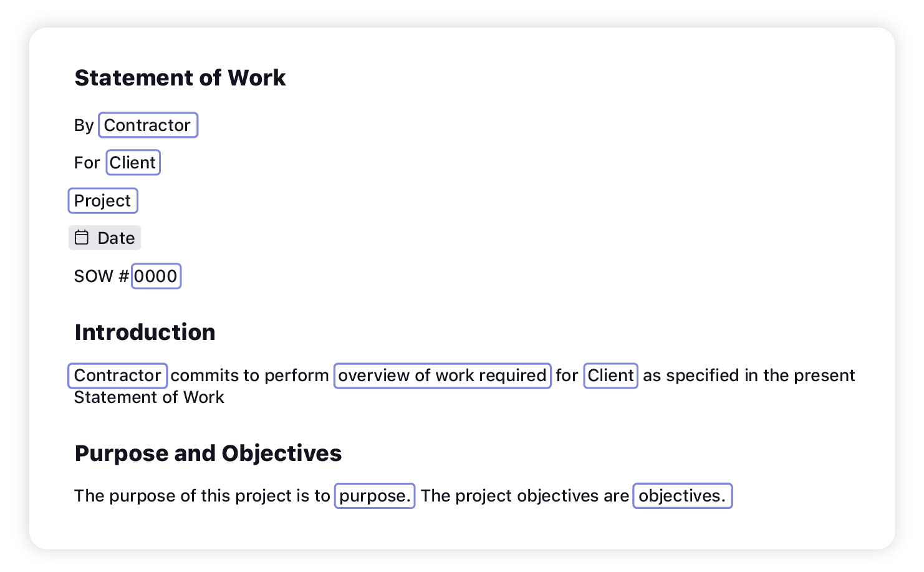Click the "objectives." placeholder field
The height and width of the screenshot is (572, 924).
[682, 496]
